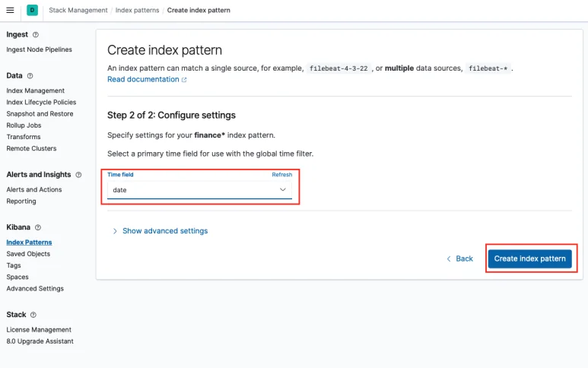The image size is (588, 368).
Task: Select Saved Objects in Kibana section
Action: [x=29, y=254]
